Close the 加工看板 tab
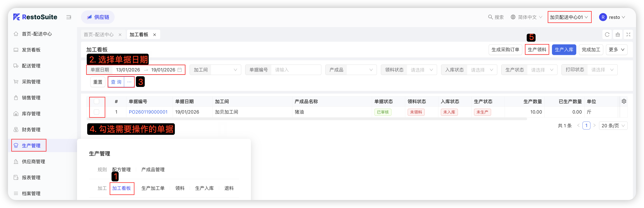Image resolution: width=644 pixels, height=208 pixels. click(155, 35)
